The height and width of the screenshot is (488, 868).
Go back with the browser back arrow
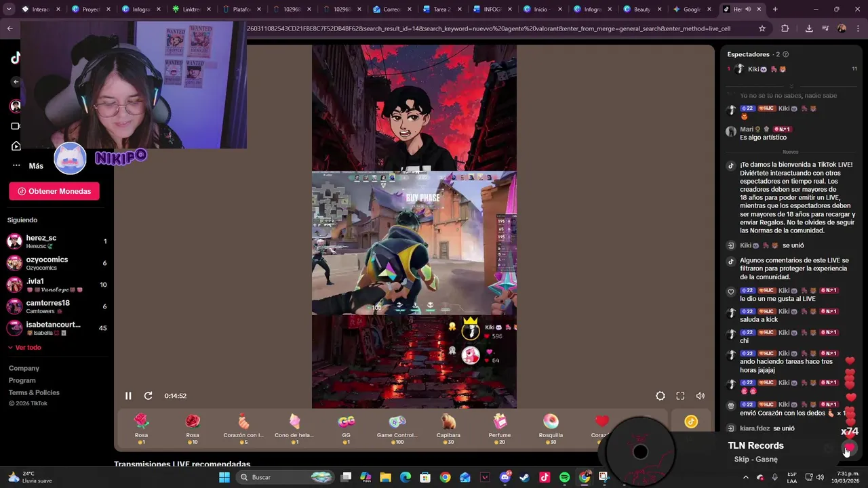pyautogui.click(x=9, y=28)
